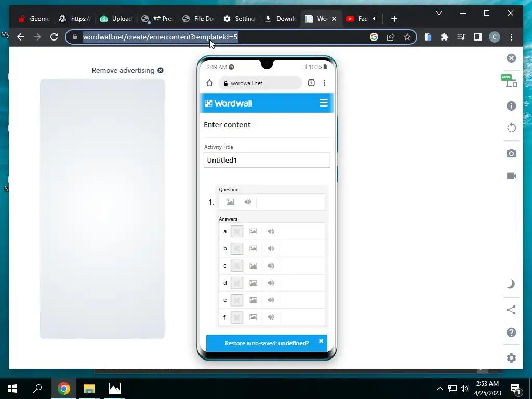Toggle dark mode with the moon icon
Image resolution: width=532 pixels, height=399 pixels.
pyautogui.click(x=511, y=284)
